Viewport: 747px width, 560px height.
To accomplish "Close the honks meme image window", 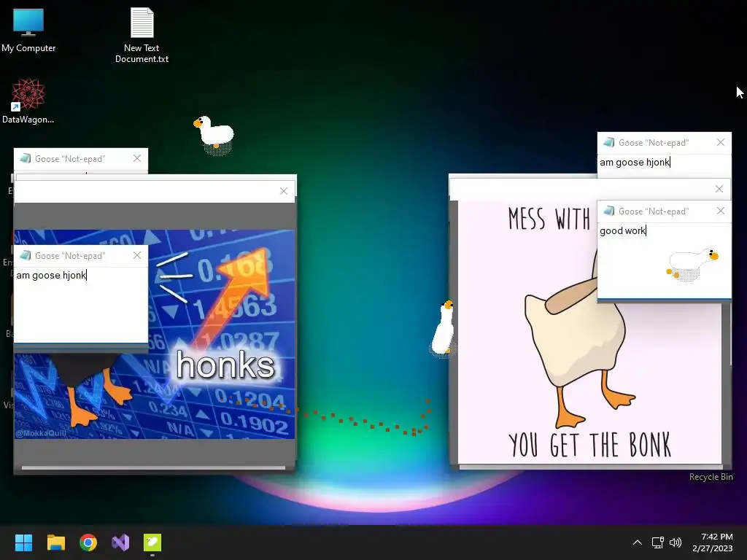I will (x=284, y=191).
